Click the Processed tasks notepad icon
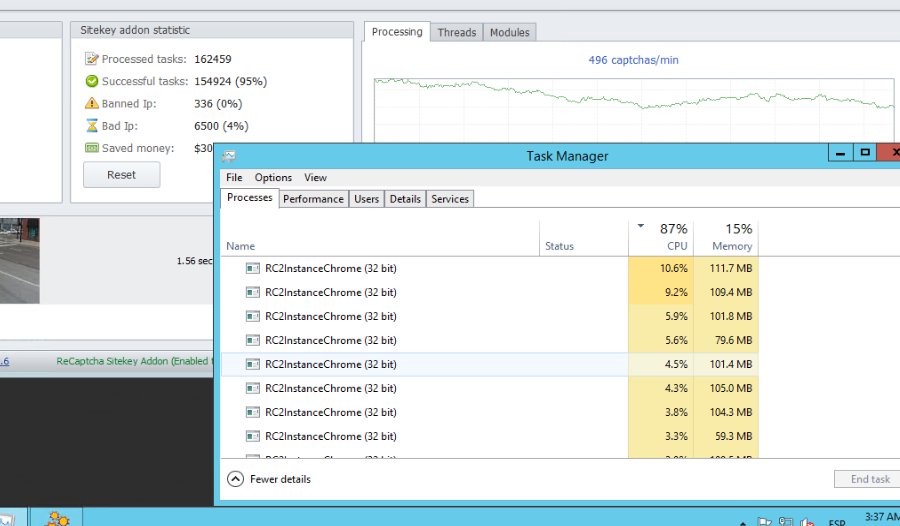 [x=92, y=59]
